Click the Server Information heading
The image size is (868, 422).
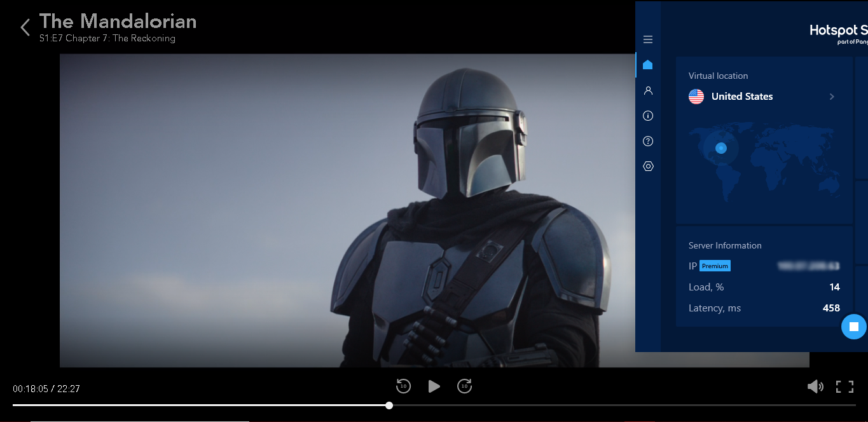(725, 245)
